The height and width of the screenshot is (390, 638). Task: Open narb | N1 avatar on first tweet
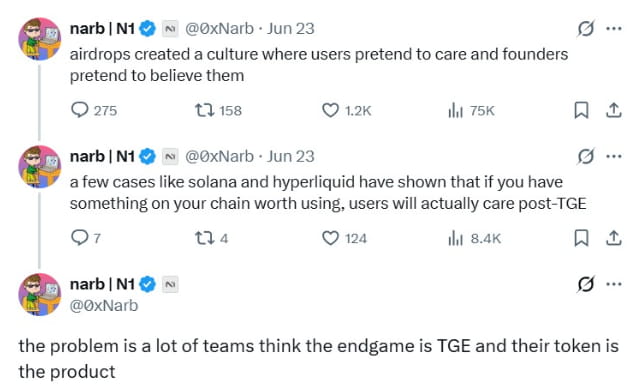click(39, 39)
